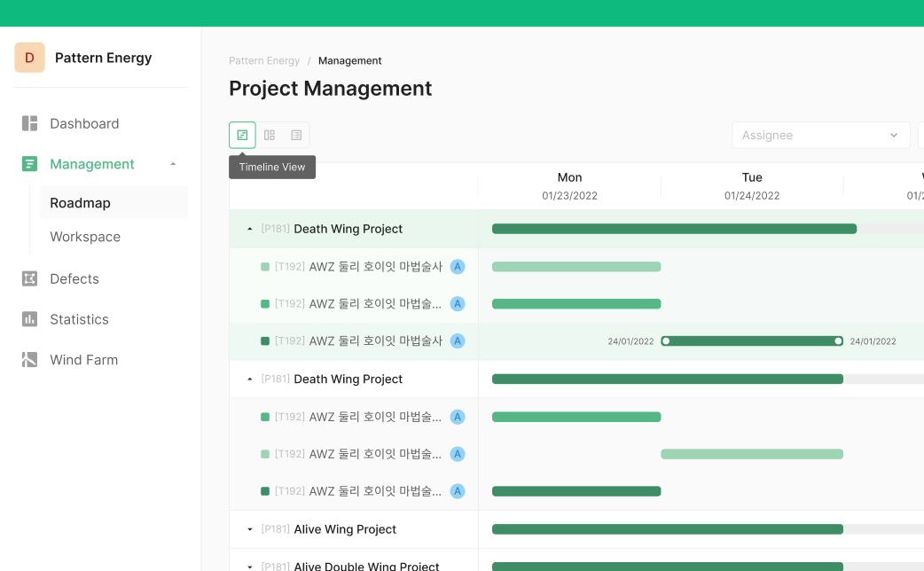Click the Pattern Energy breadcrumb link
Image resolution: width=924 pixels, height=571 pixels.
tap(264, 61)
